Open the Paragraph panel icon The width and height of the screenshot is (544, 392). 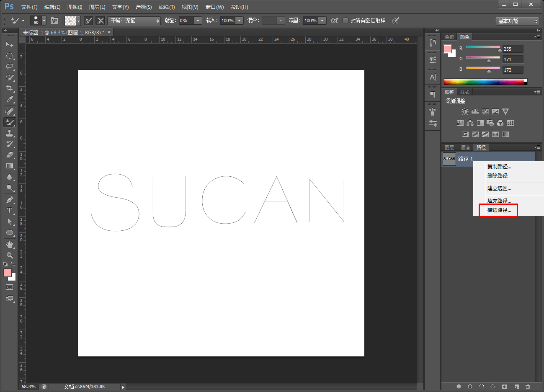pos(433,94)
